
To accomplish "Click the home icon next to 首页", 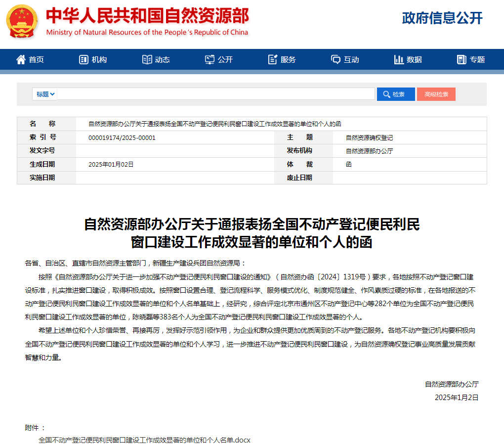I will click(21, 59).
